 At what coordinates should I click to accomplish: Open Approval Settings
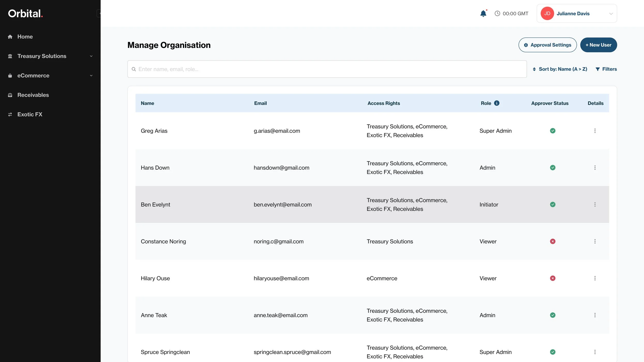tap(547, 45)
